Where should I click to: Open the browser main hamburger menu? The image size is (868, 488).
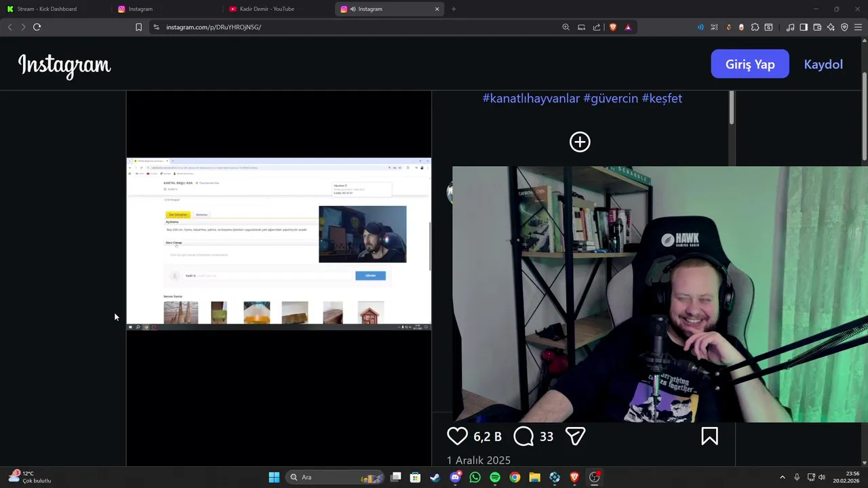(858, 27)
